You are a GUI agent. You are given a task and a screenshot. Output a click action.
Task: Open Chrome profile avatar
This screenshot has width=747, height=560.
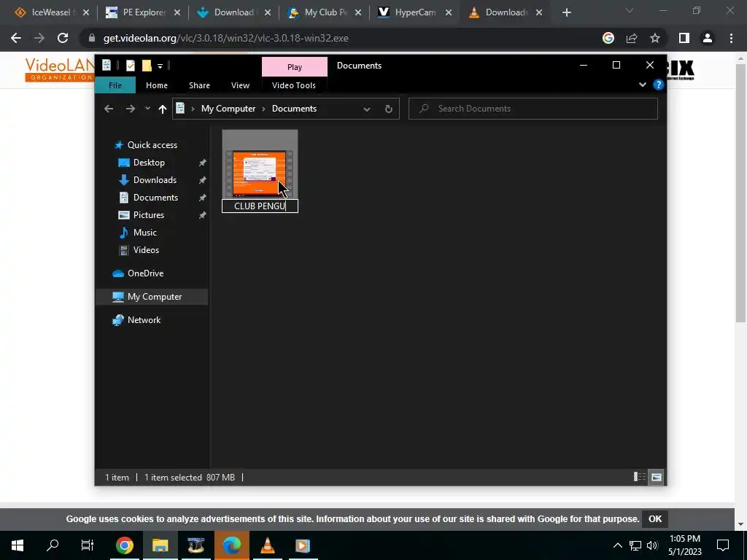[708, 38]
